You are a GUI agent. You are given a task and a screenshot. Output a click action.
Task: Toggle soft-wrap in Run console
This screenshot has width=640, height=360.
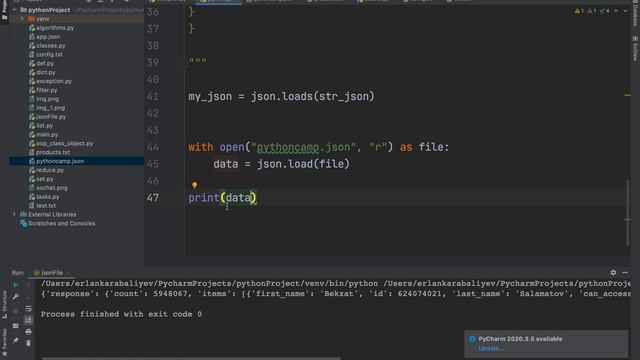tap(28, 309)
